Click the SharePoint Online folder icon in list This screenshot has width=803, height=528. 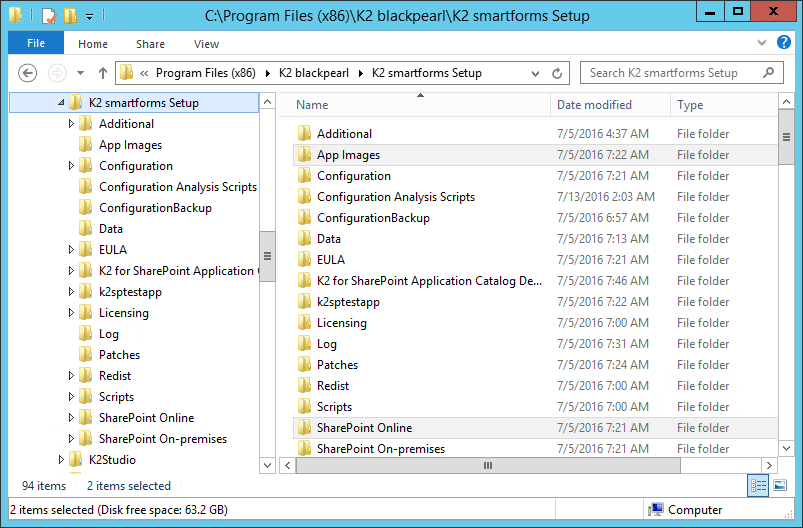point(305,428)
